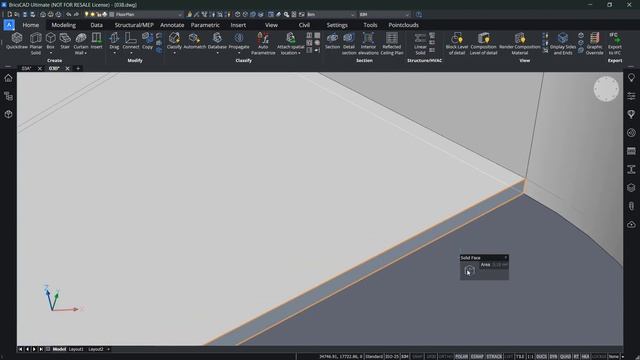Open the Annotate ribbon tab
640x360 pixels.
pos(172,25)
